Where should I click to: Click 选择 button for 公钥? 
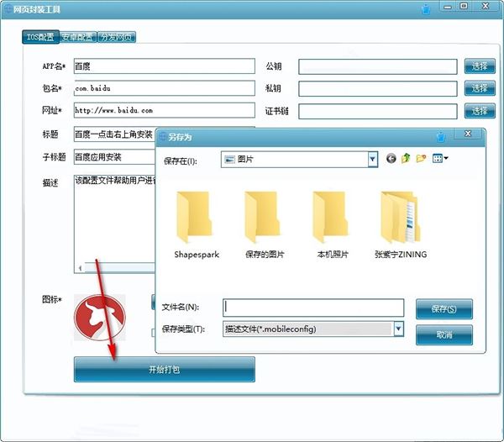pyautogui.click(x=480, y=66)
